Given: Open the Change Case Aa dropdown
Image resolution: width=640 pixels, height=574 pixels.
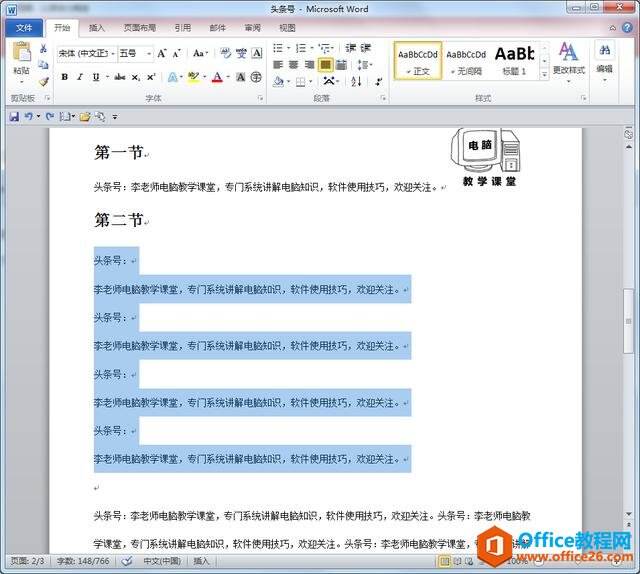Looking at the screenshot, I should [200, 53].
